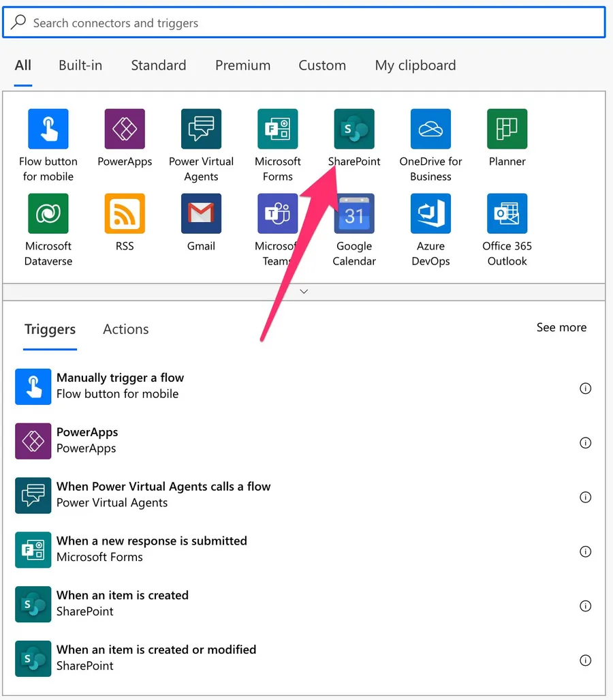Click the See more link

click(x=561, y=328)
